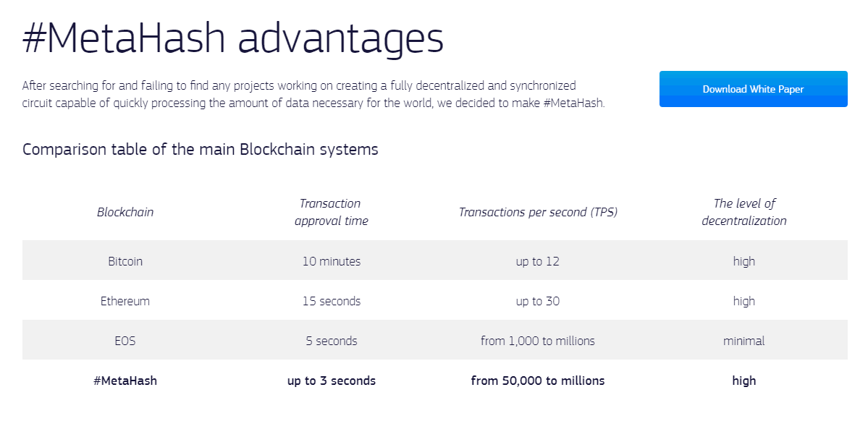The height and width of the screenshot is (429, 868).
Task: Click the Blockchain column header
Action: pos(125,212)
